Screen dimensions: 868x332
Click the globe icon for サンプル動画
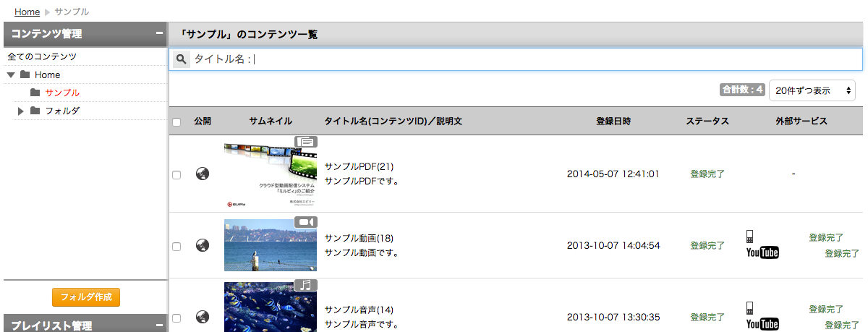click(x=203, y=245)
